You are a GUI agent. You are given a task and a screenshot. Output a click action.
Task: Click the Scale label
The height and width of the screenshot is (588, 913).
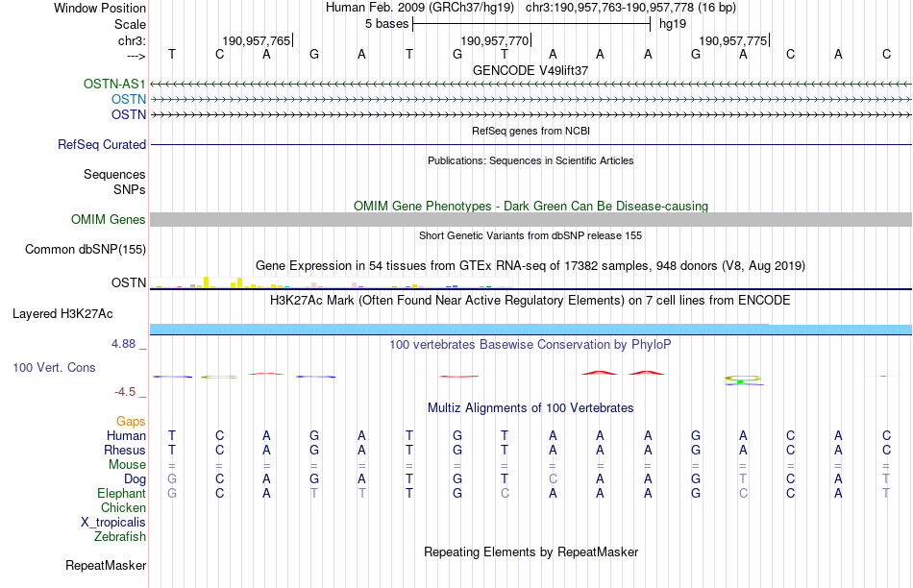point(131,24)
